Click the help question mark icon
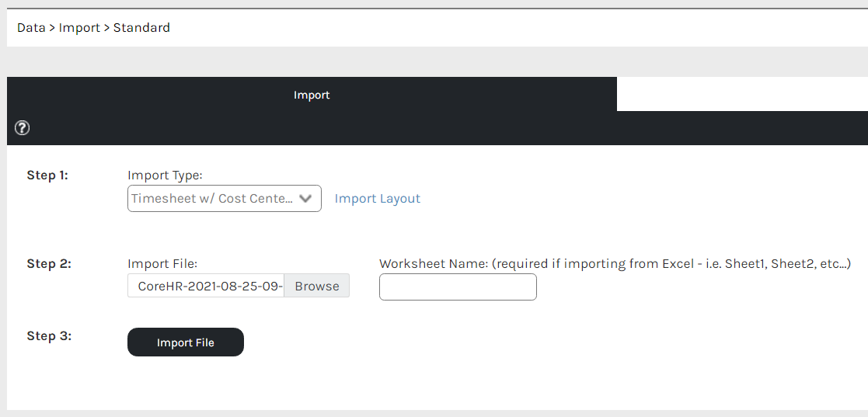868x417 pixels. pyautogui.click(x=22, y=128)
